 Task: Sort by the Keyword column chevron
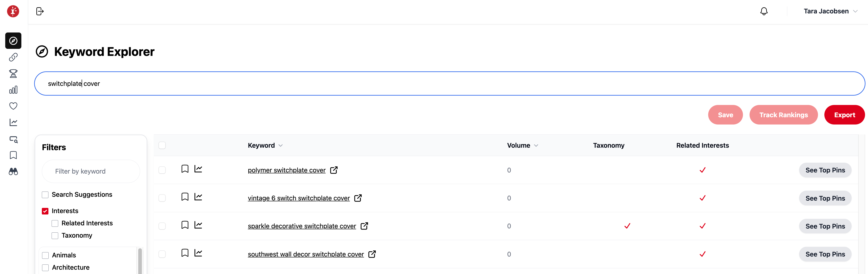pyautogui.click(x=281, y=146)
